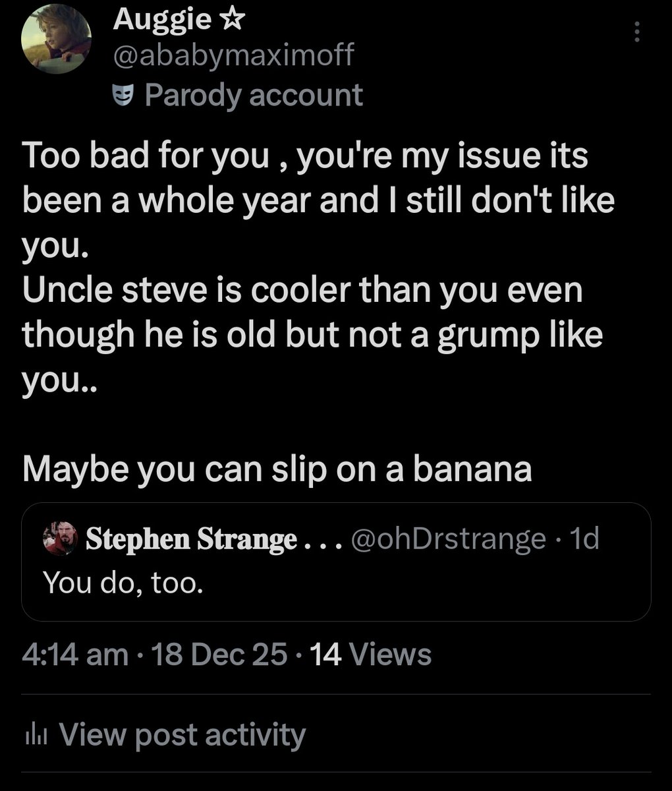
Task: Click the 1d timestamp on quoted post
Action: (584, 540)
